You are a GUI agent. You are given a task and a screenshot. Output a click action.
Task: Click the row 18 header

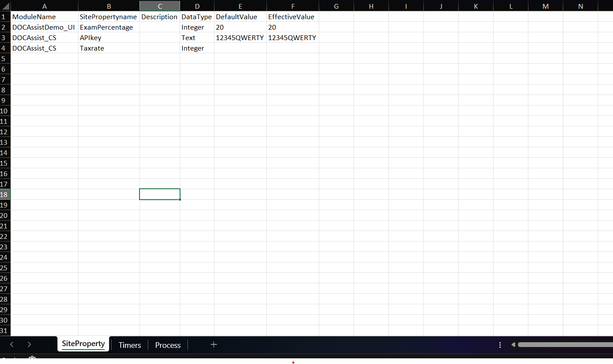coord(5,194)
